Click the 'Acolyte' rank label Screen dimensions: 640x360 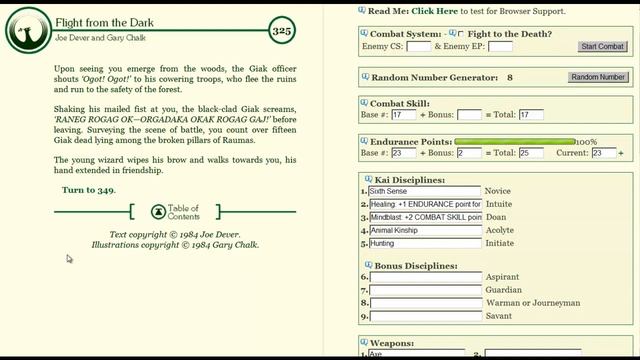pyautogui.click(x=500, y=230)
